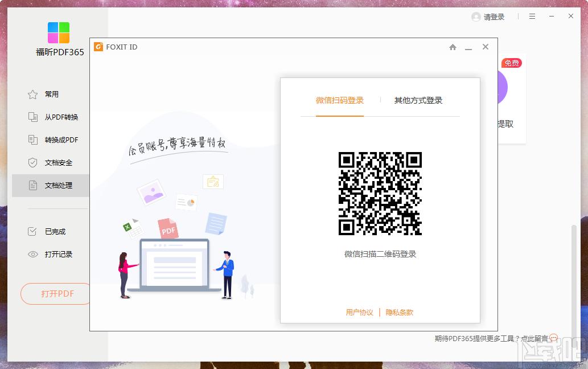Image resolution: width=588 pixels, height=369 pixels.
Task: Click the home icon in FOXIT ID dialog
Action: point(453,47)
